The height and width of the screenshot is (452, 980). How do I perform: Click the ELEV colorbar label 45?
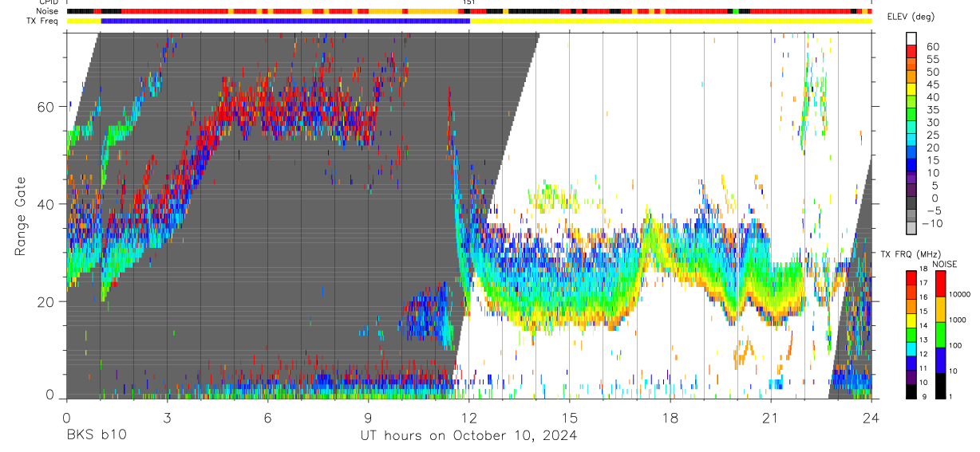[932, 85]
